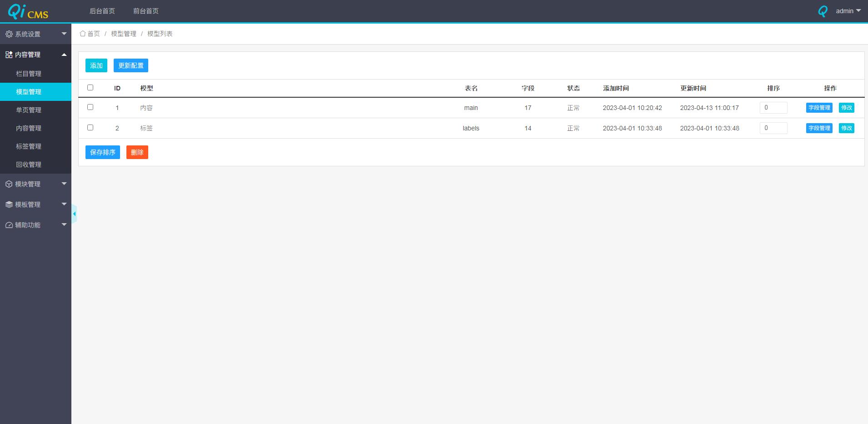
Task: Select 标签管理 in the sidebar
Action: coord(35,146)
